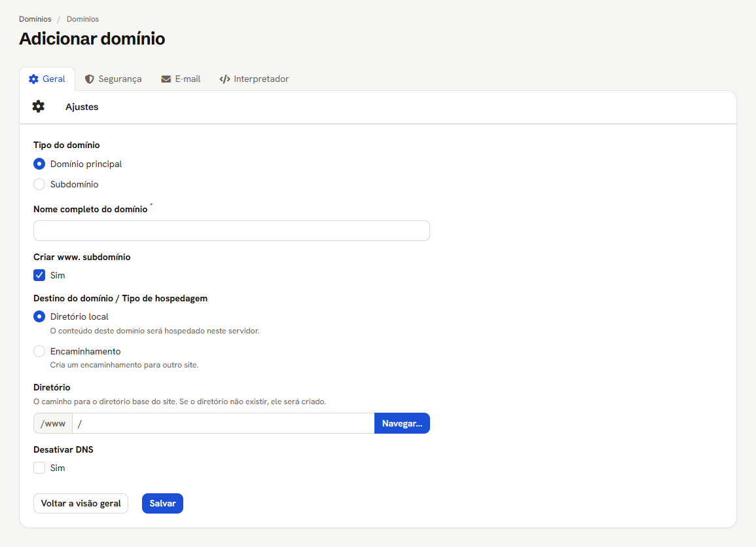
Task: Click the Salvar button
Action: pos(162,504)
